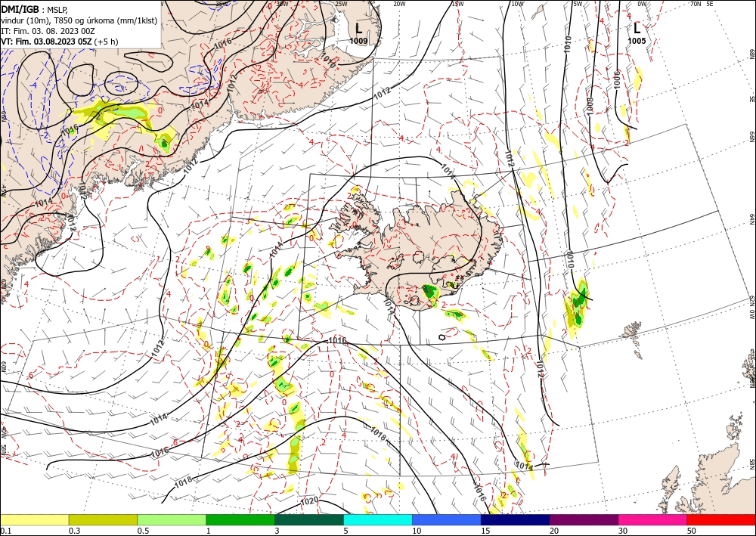
Task: Click the navy 15–20 legend swatch
Action: tap(515, 520)
